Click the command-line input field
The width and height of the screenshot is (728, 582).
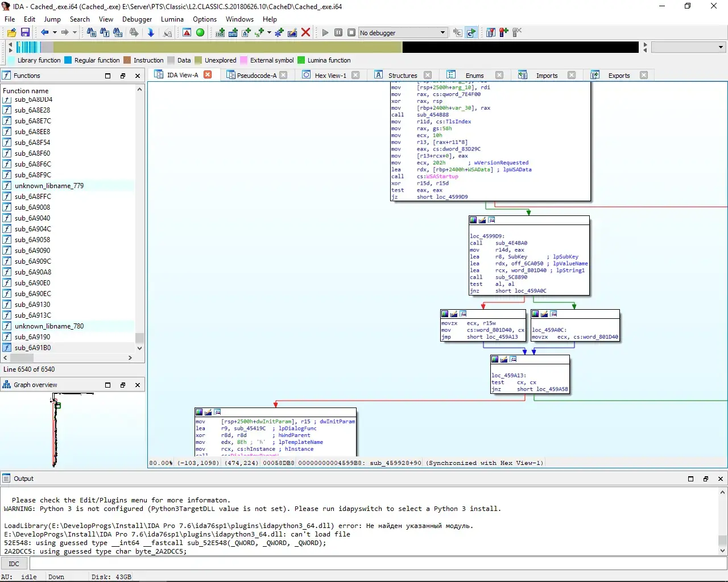point(378,564)
